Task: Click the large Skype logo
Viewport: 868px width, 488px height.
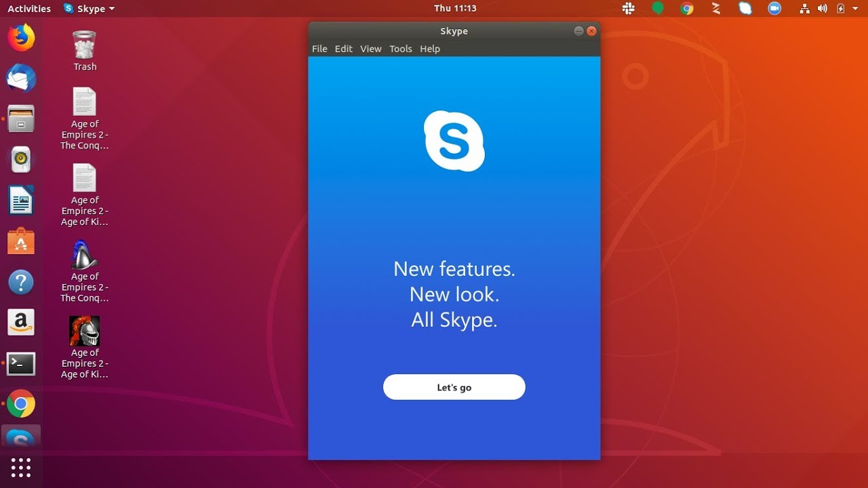Action: (x=454, y=141)
